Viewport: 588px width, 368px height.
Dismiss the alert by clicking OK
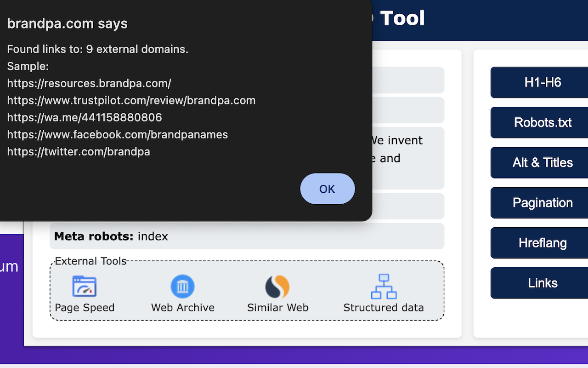pyautogui.click(x=328, y=189)
